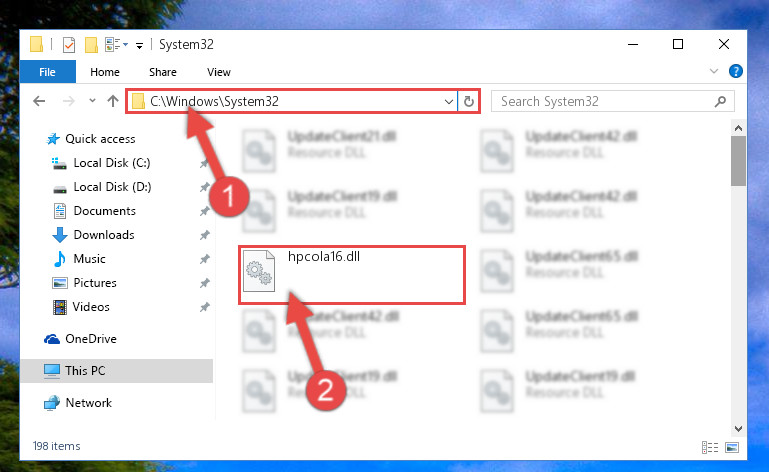This screenshot has height=472, width=769.
Task: Switch to the View tab
Action: (x=219, y=72)
